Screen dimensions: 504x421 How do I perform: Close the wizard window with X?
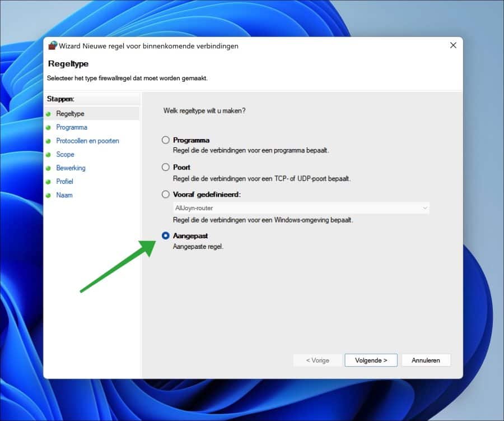pos(453,45)
